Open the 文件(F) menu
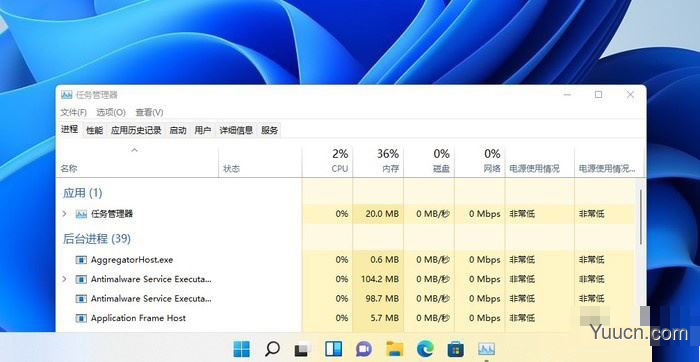Screen dimensions: 700x362 [74, 112]
